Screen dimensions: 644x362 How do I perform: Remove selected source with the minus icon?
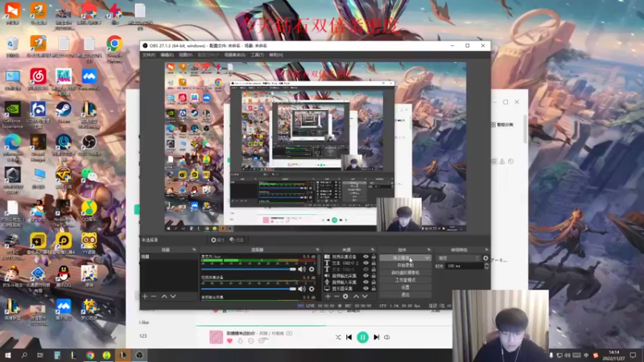click(x=336, y=296)
